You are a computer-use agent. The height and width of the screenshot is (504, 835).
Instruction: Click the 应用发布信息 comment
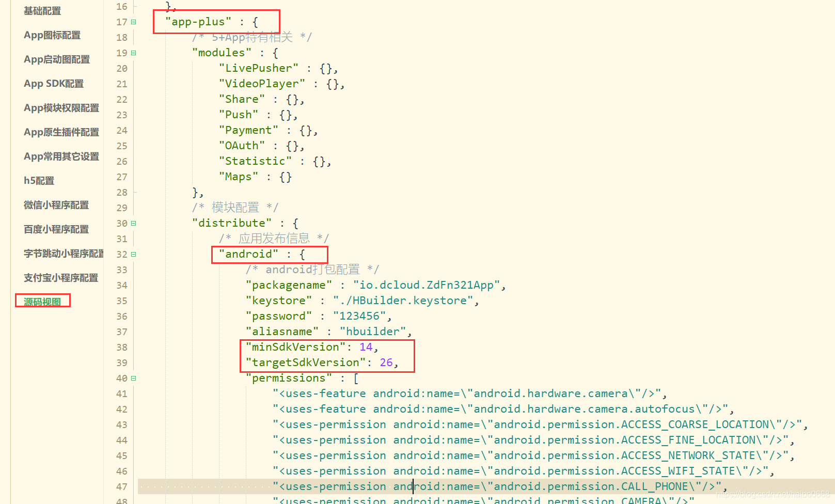274,239
